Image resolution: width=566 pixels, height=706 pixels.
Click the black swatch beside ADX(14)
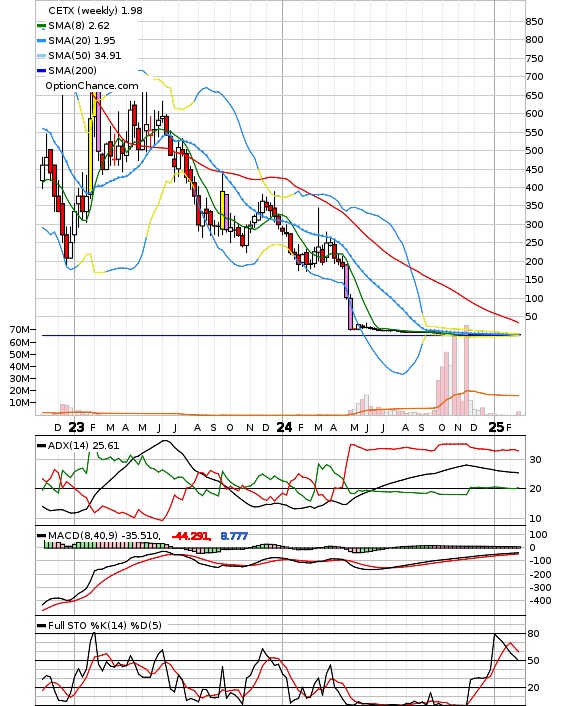pos(41,446)
